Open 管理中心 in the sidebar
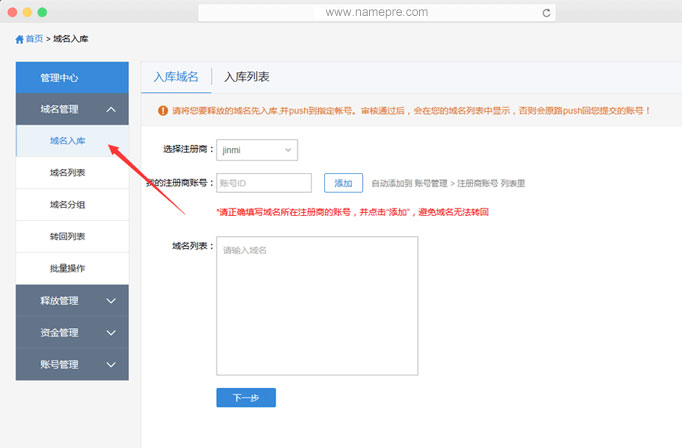Image resolution: width=682 pixels, height=448 pixels. pos(72,78)
